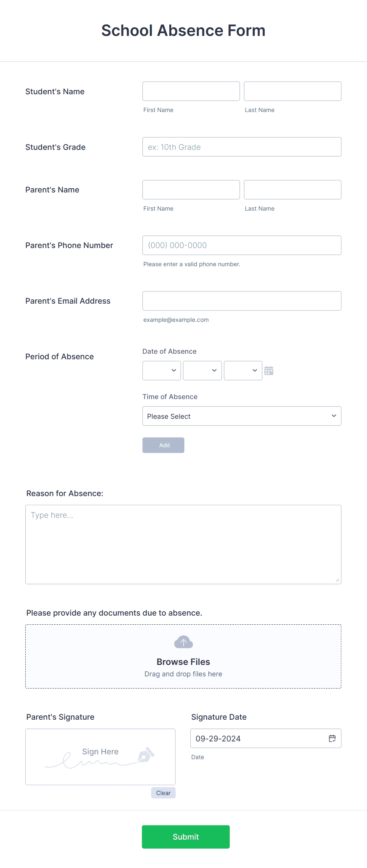This screenshot has height=868, width=367.
Task: Click the Sign Here signature pad
Action: click(100, 756)
